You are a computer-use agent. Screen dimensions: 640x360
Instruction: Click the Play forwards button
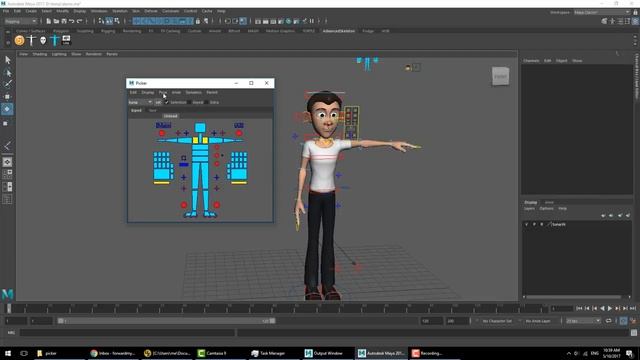click(x=609, y=309)
